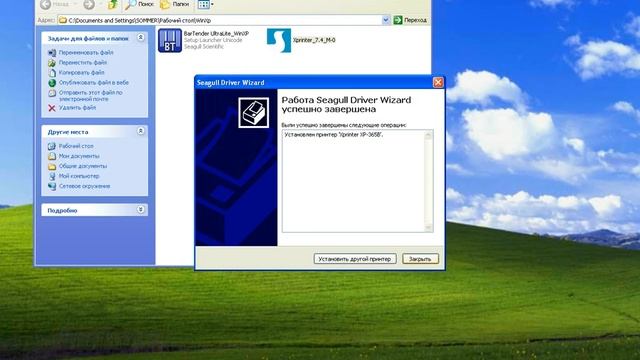Click the Back arrow in Explorer toolbar
Viewport: 640px width, 360px height.
46,4
